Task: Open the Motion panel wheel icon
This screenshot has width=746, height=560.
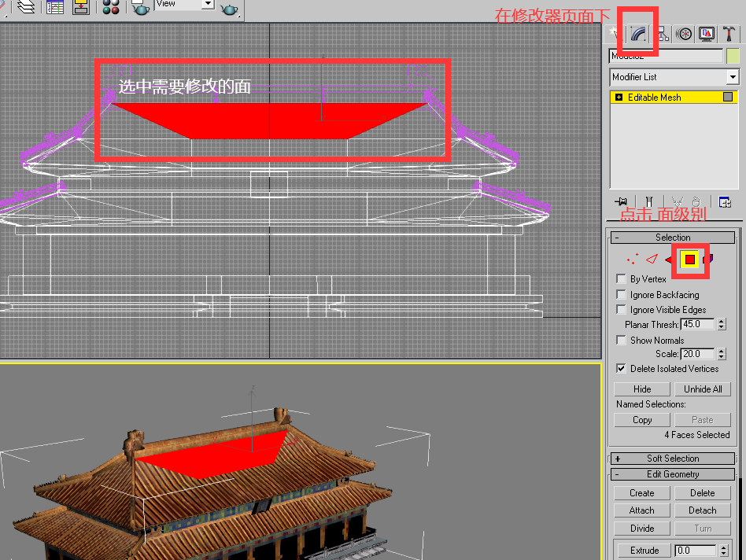Action: tap(684, 34)
